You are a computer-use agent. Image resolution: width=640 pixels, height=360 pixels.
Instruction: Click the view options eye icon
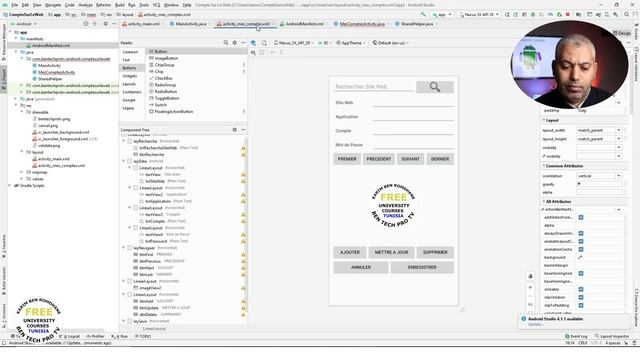point(253,52)
